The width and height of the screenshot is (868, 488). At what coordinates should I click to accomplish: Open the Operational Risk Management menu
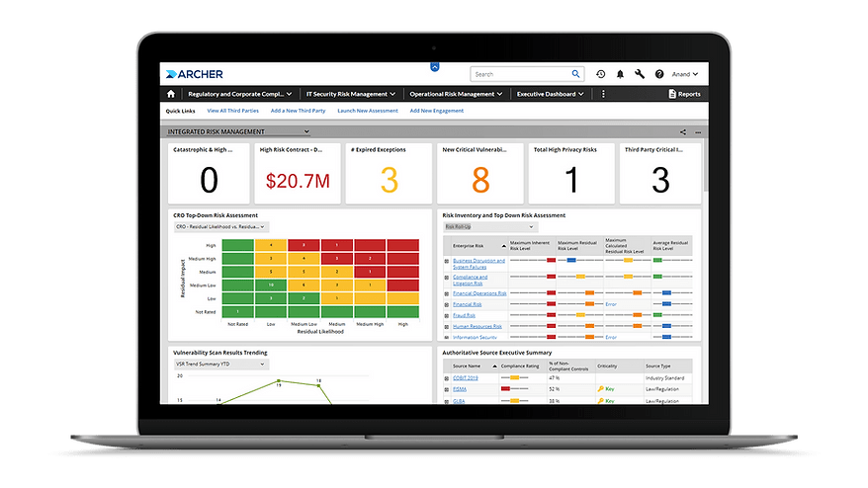[456, 94]
